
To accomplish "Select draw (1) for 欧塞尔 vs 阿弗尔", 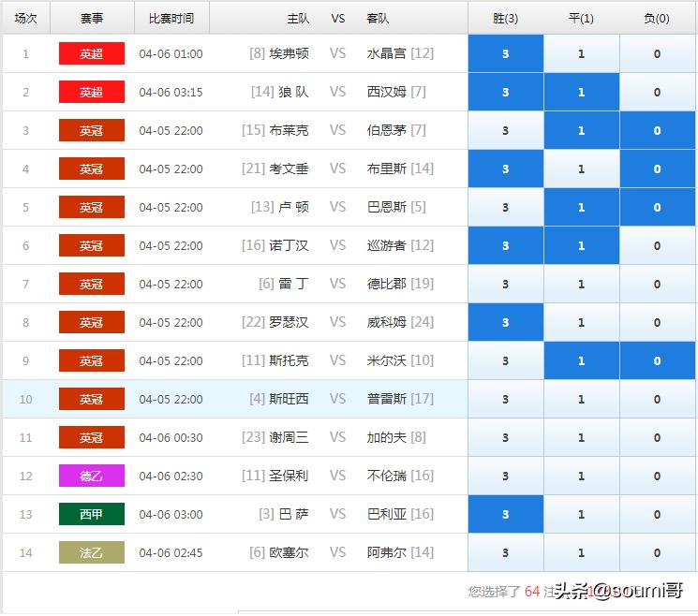I will point(582,553).
